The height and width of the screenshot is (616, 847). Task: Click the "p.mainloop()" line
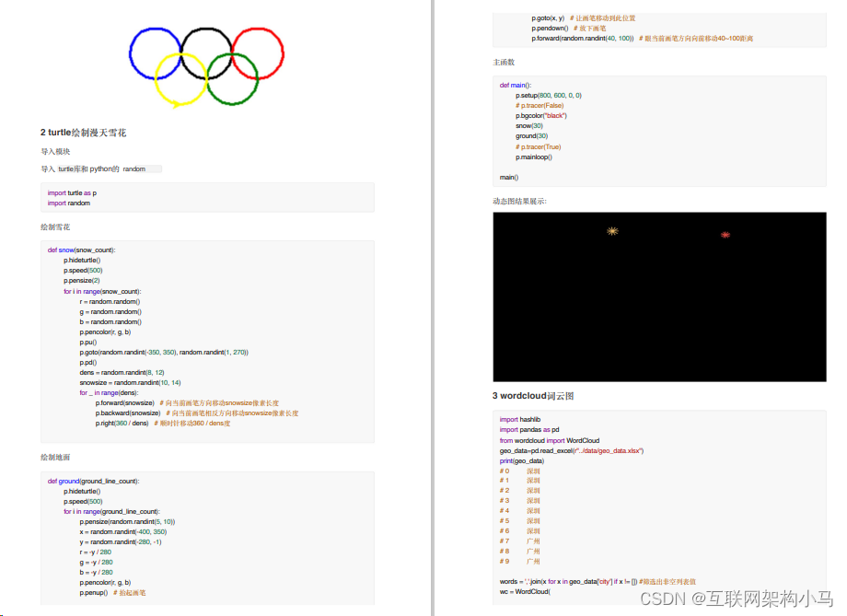(534, 157)
